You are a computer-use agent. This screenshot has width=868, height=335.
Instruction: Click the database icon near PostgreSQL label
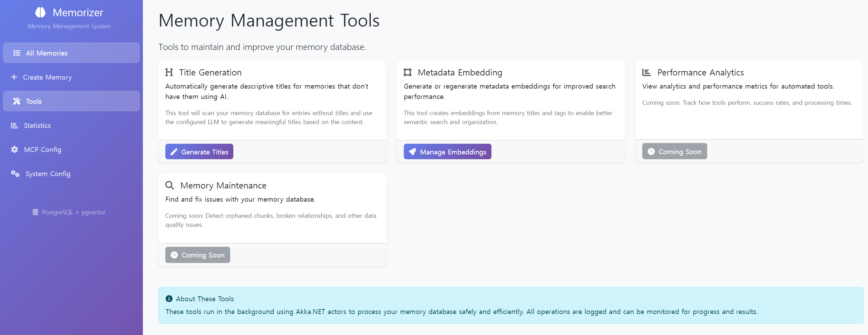point(36,212)
